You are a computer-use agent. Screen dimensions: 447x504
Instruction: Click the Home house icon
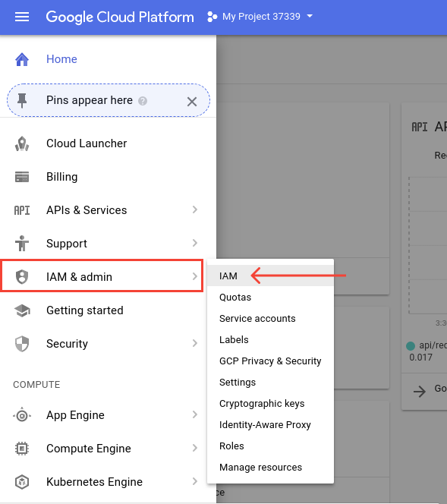tap(22, 59)
